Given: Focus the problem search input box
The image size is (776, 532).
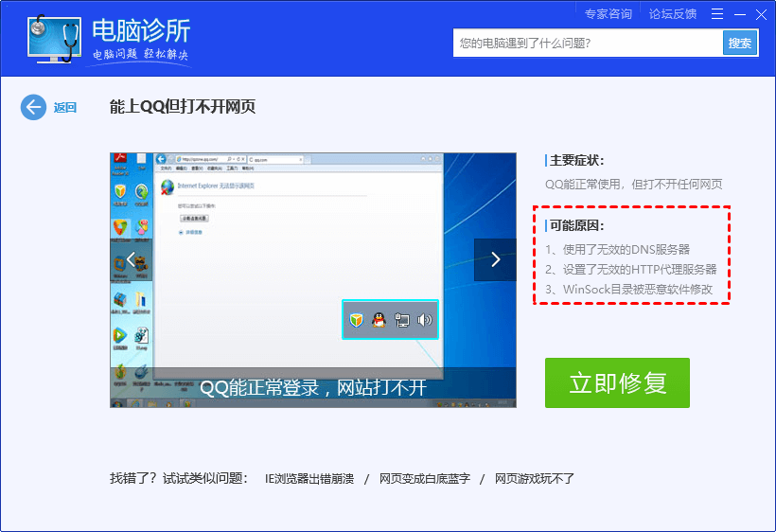Looking at the screenshot, I should [x=587, y=44].
